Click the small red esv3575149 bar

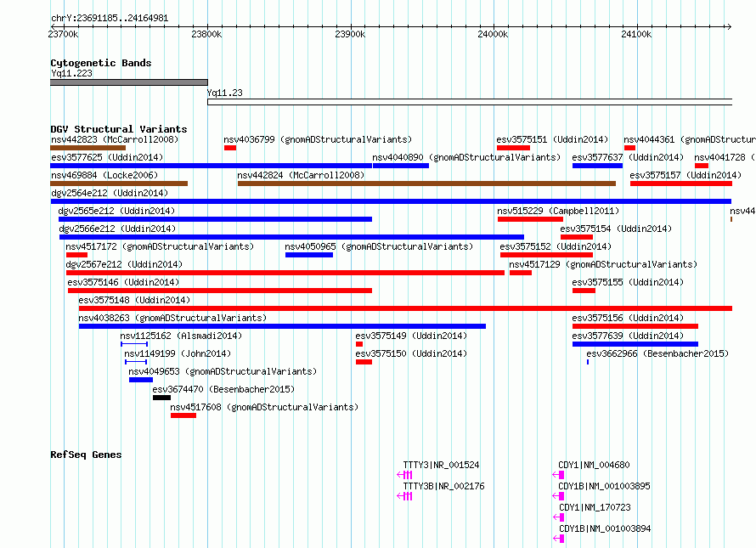tap(359, 344)
